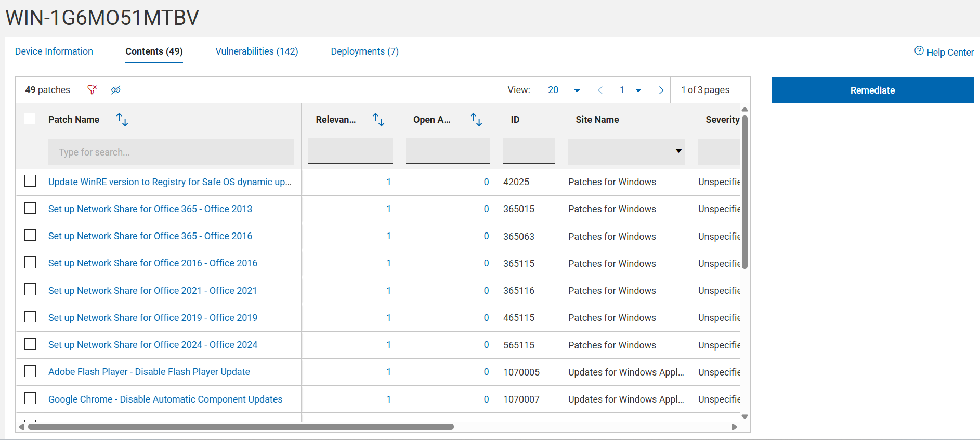
Task: Open the View rows-per-page dropdown
Action: click(x=577, y=90)
